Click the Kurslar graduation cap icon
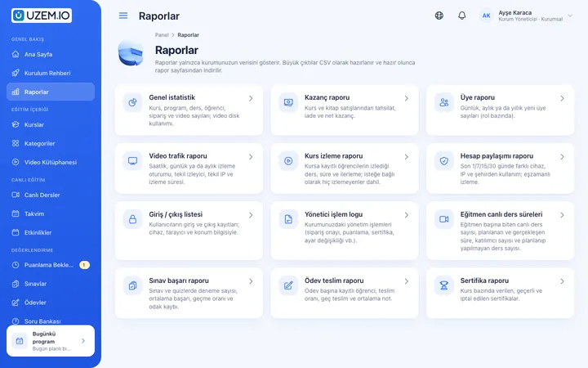 [16, 124]
